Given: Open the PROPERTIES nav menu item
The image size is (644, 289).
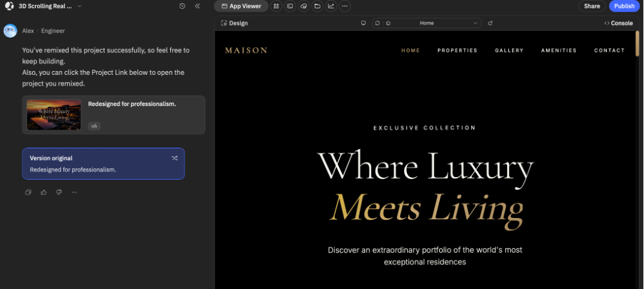Looking at the screenshot, I should tap(457, 51).
